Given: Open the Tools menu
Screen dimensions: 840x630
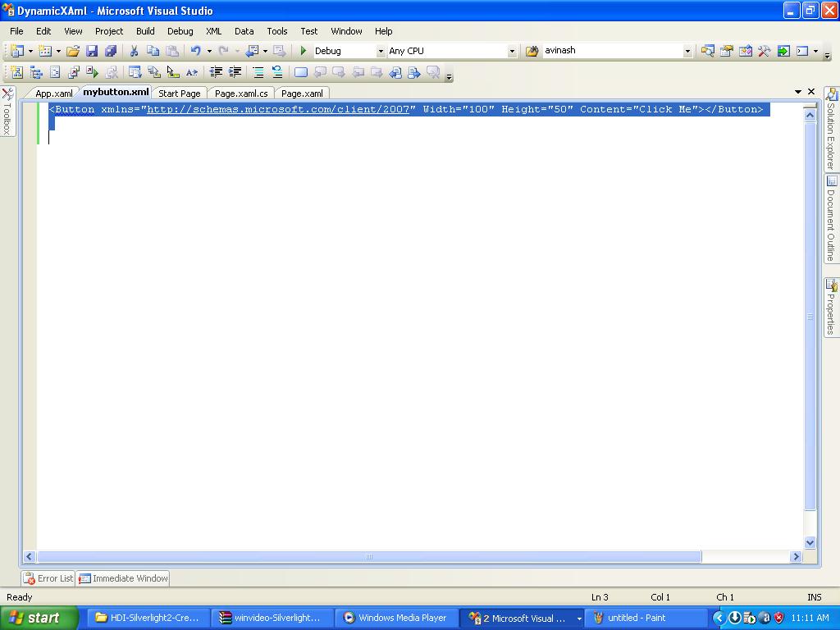Looking at the screenshot, I should (x=277, y=31).
